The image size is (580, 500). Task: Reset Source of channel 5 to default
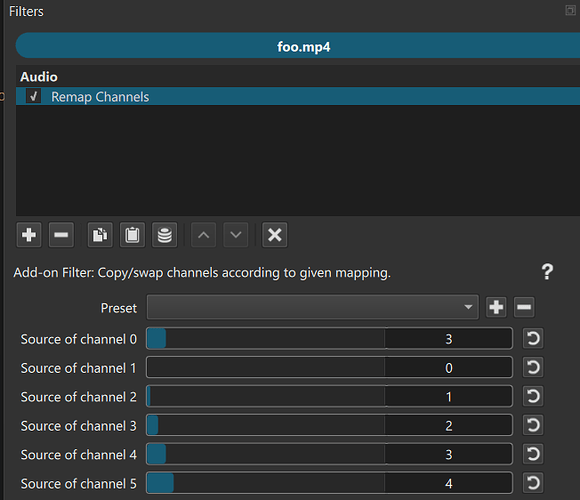coord(533,483)
